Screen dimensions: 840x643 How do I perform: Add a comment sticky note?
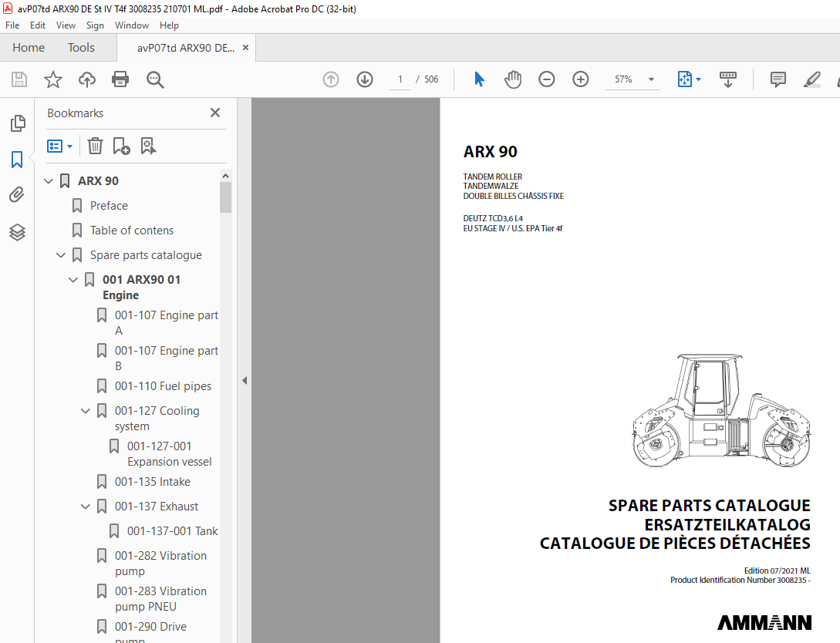click(778, 79)
